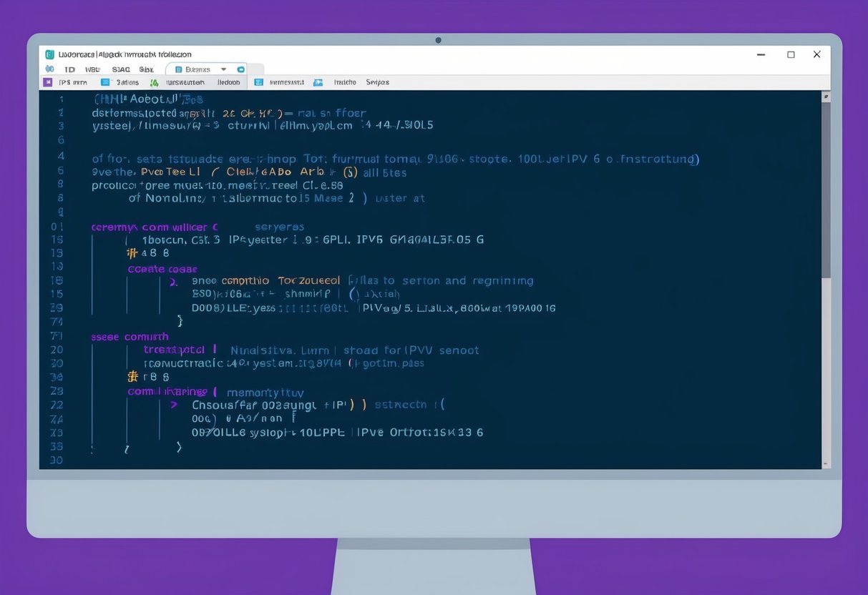This screenshot has width=868, height=595.
Task: Click the blue picture icon before Irnalcho
Action: click(x=318, y=82)
